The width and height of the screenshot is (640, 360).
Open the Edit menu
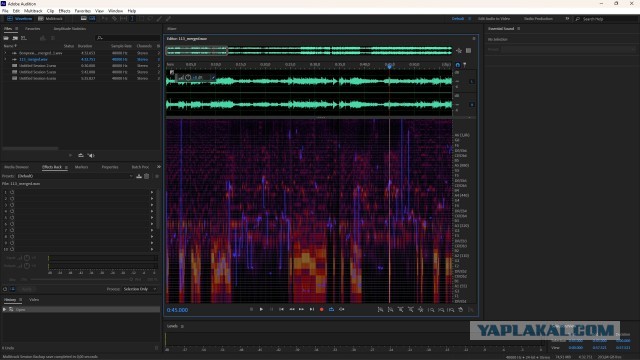coord(16,11)
